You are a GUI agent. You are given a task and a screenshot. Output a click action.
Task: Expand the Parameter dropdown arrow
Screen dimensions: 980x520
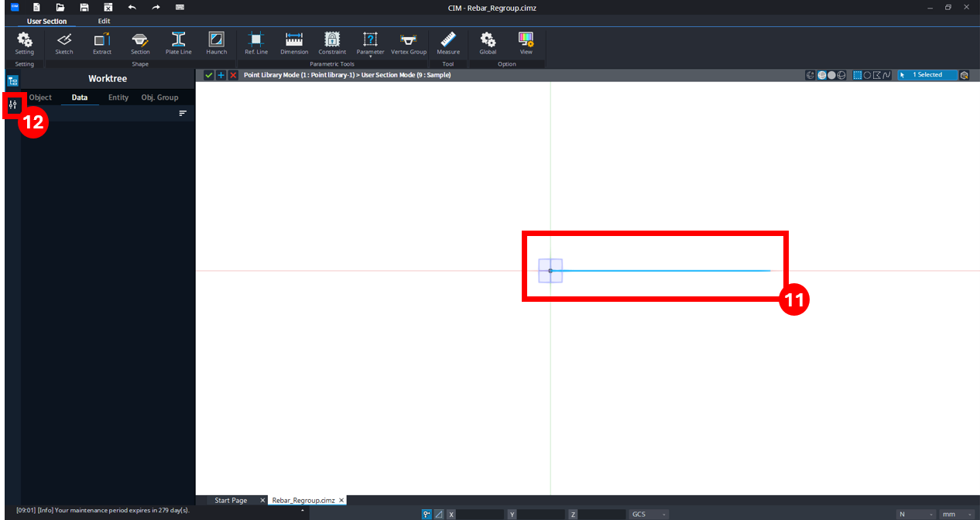coord(370,57)
